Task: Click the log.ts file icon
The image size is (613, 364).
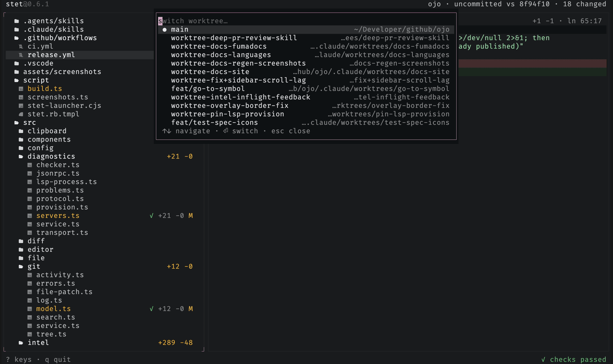Action: click(30, 301)
